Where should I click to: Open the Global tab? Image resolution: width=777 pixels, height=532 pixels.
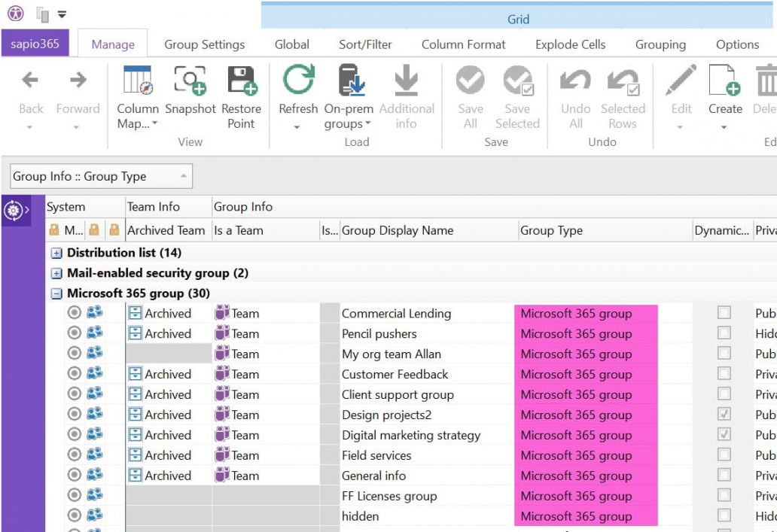pos(292,44)
